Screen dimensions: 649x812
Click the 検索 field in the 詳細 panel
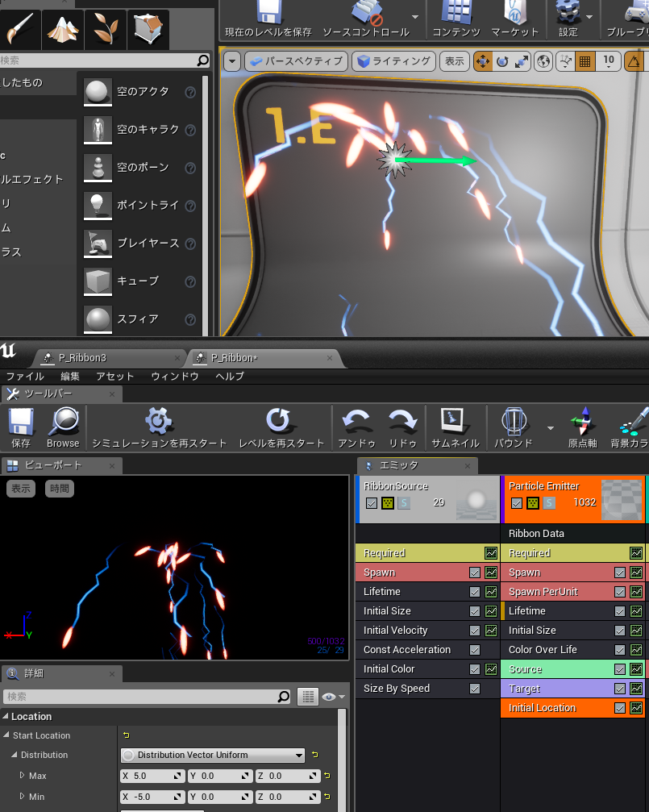[148, 697]
